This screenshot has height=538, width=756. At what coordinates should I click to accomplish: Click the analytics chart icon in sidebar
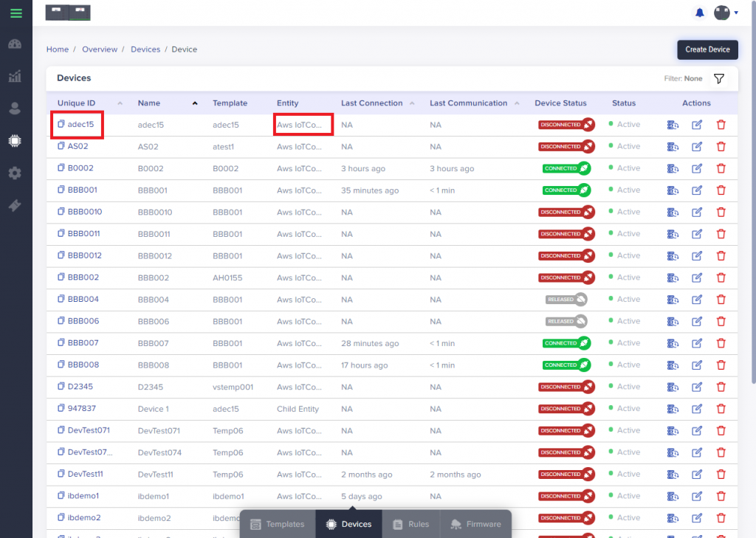click(x=16, y=76)
